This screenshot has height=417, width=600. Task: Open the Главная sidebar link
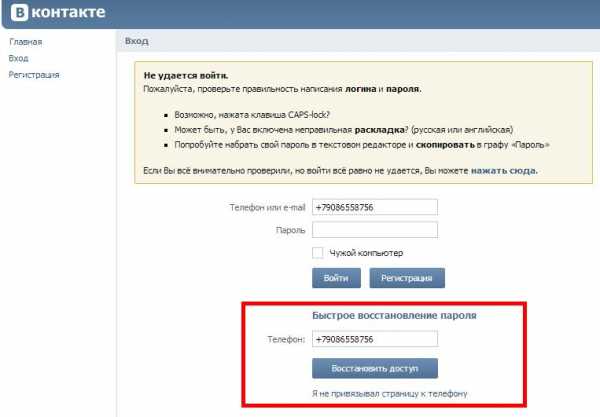(26, 42)
